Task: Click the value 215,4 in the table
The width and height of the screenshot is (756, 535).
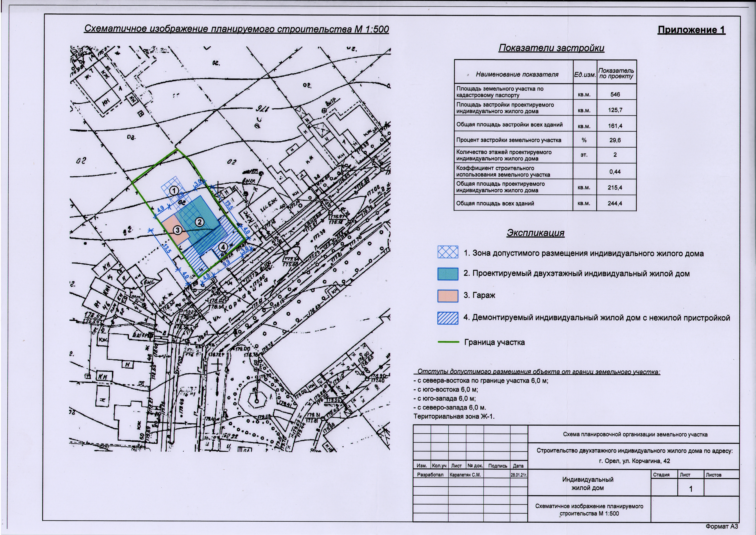Action: click(x=615, y=188)
